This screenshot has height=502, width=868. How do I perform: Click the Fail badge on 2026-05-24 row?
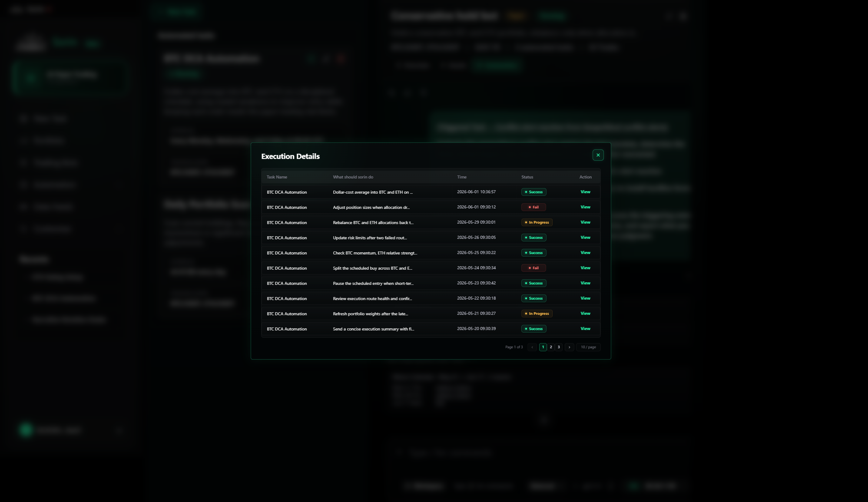(x=533, y=268)
